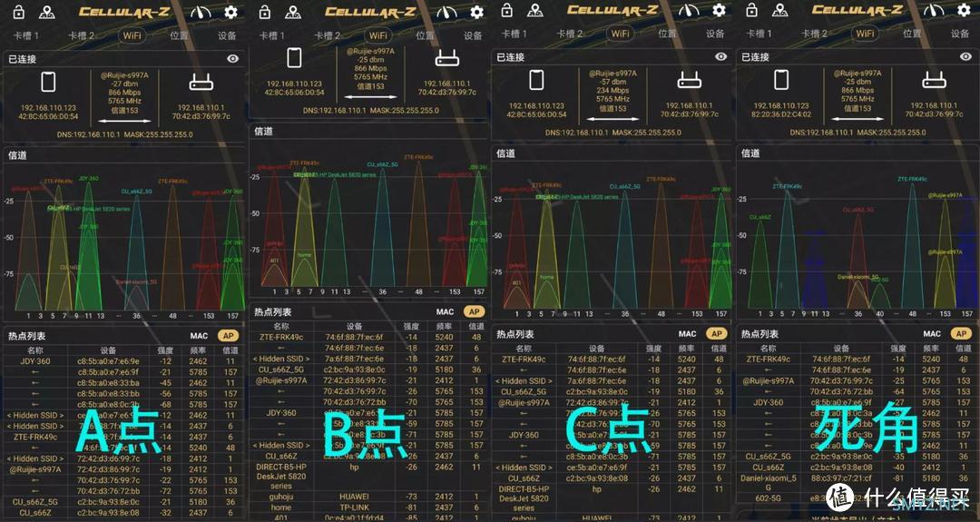The height and width of the screenshot is (522, 980).
Task: Tap the lock icon in A点 screenshot
Action: [x=19, y=12]
